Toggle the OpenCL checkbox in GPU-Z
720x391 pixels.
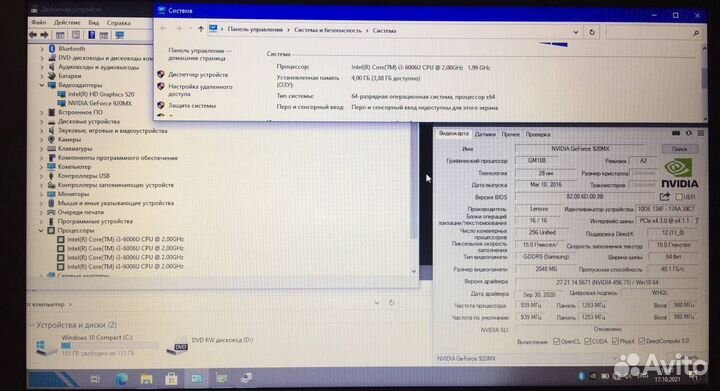[x=557, y=341]
